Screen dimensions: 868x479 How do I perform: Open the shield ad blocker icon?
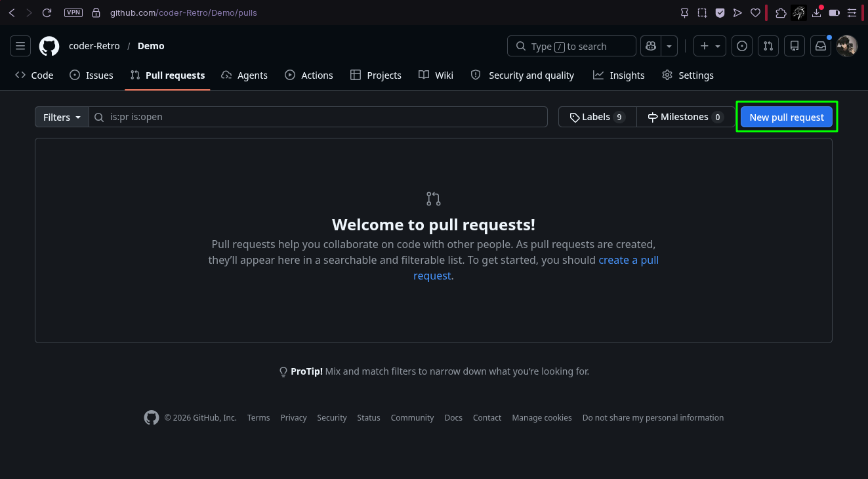click(x=720, y=12)
